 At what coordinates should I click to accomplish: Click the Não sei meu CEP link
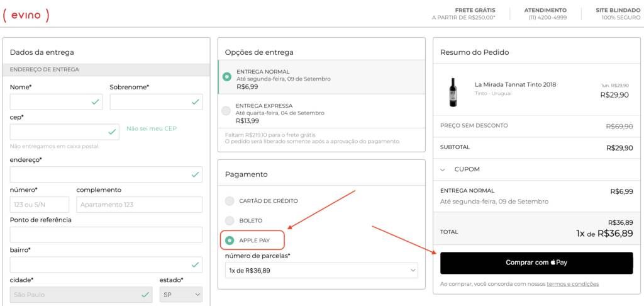pos(152,128)
